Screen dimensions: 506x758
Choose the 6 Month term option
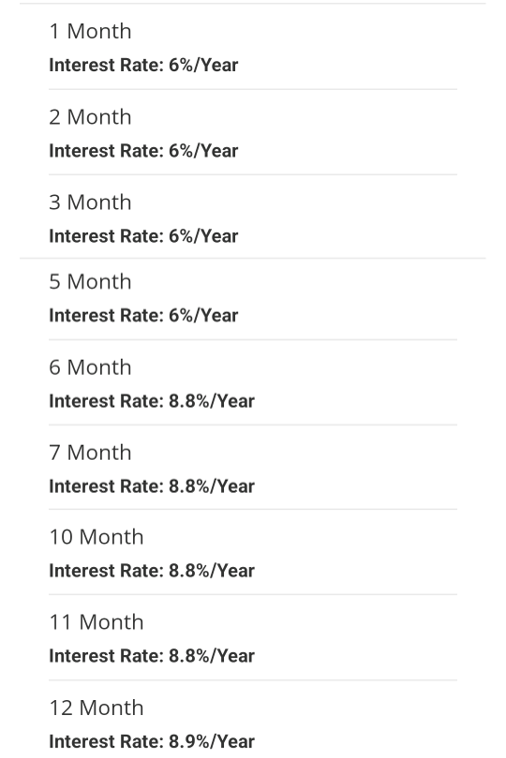point(253,382)
